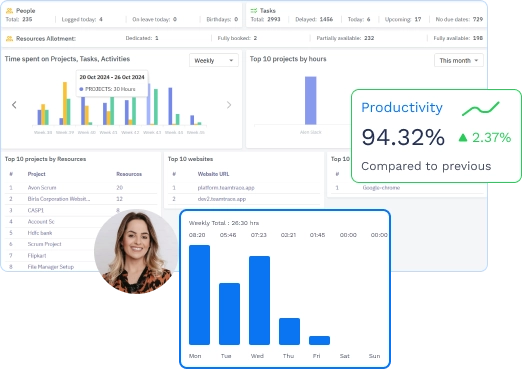Image resolution: width=522 pixels, height=369 pixels.
Task: Advance chart with the right chevron
Action: point(229,105)
